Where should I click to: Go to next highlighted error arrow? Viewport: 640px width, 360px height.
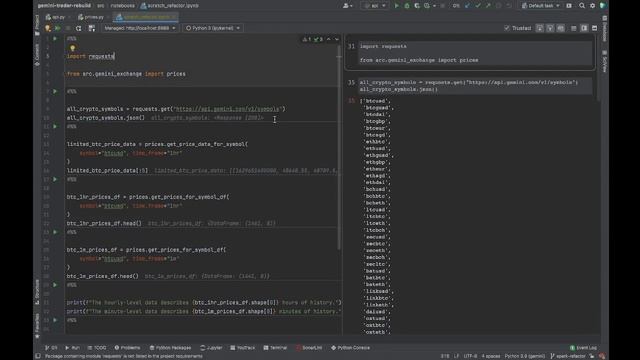pyautogui.click(x=337, y=40)
